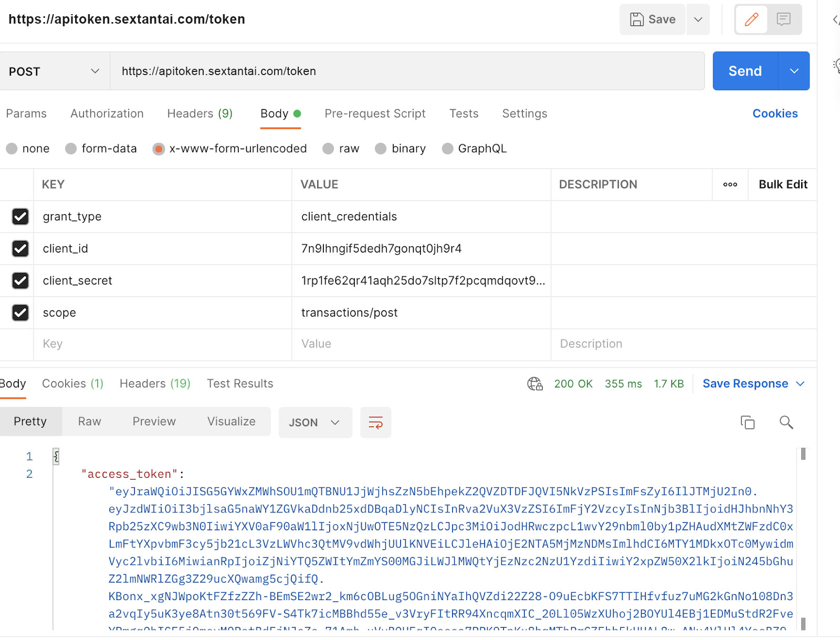Click the pencil edit mode icon
Screen dimensions: 840x640
point(751,19)
